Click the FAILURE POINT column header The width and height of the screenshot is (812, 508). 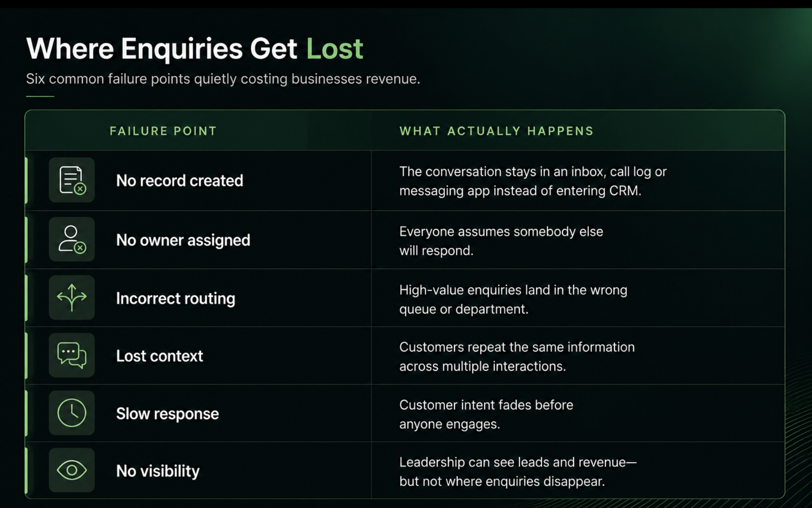pyautogui.click(x=163, y=131)
